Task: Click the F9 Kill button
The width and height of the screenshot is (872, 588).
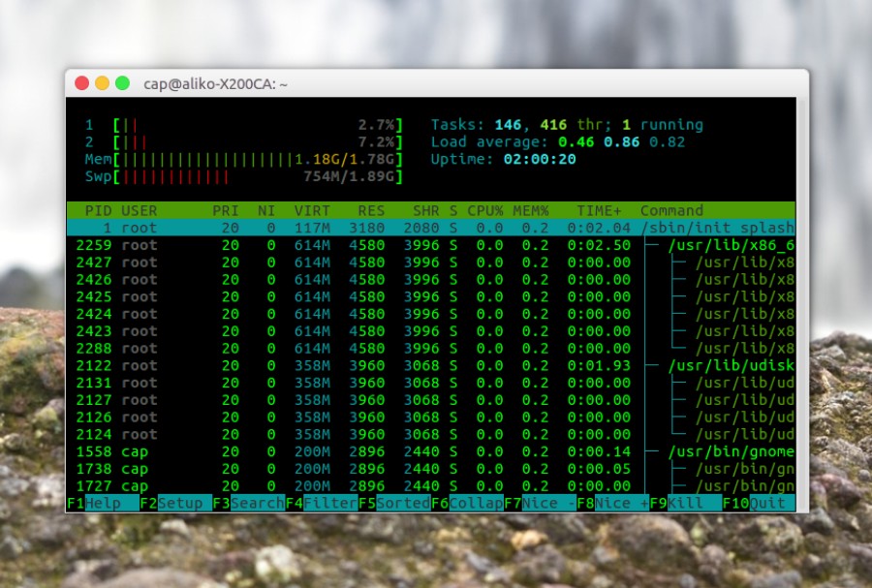Action: click(x=686, y=504)
